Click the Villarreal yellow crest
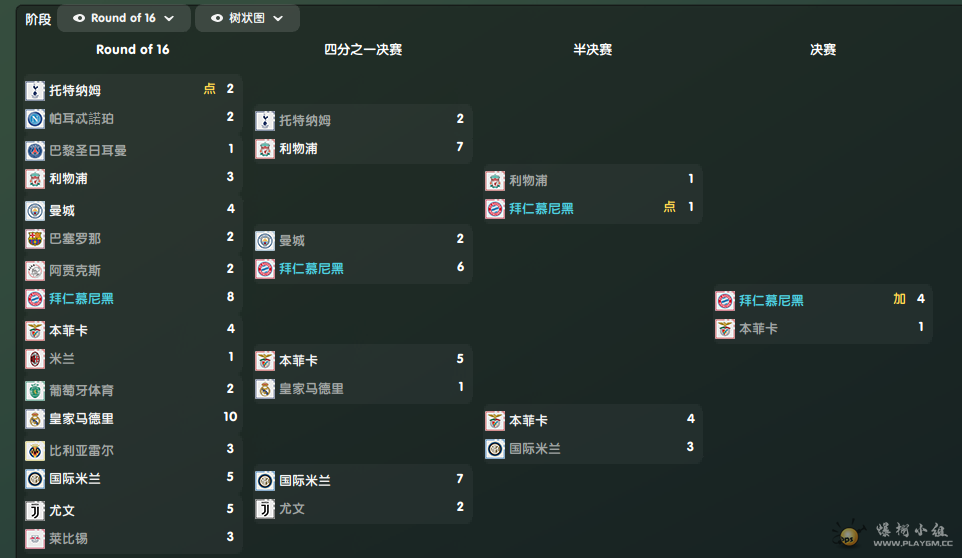Screen dimensions: 962x558 [x=35, y=451]
